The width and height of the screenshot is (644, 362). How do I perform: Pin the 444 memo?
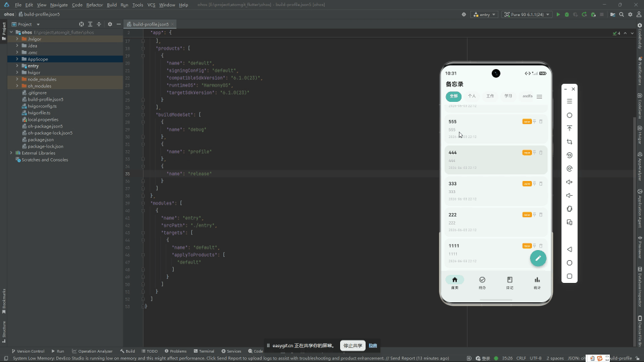[535, 153]
